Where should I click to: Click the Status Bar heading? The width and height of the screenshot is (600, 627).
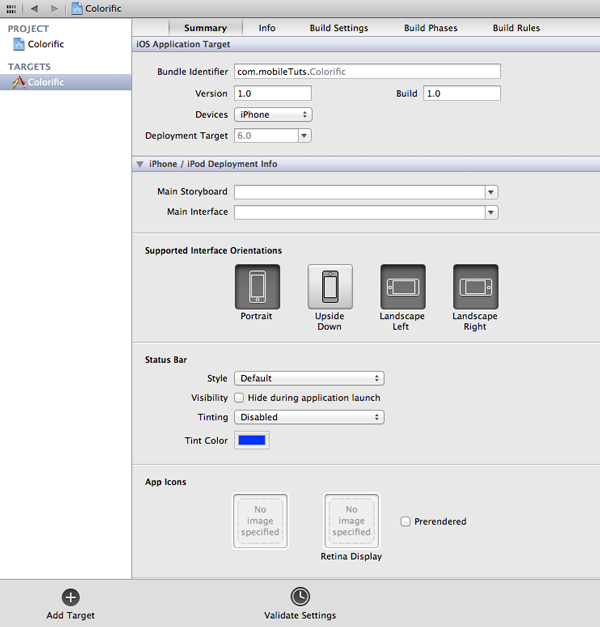point(166,360)
